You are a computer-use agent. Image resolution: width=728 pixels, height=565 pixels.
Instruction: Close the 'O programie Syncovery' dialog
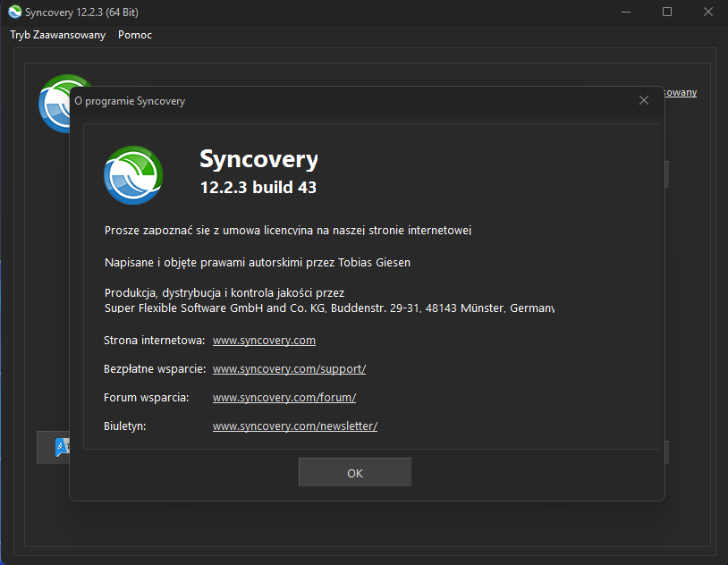(644, 100)
